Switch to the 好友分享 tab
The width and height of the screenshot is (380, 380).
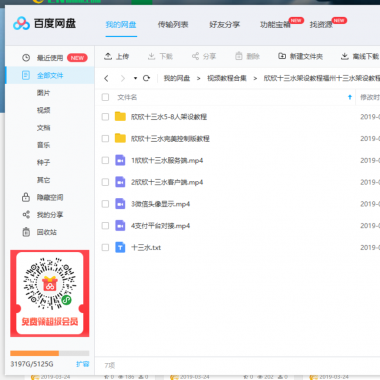coord(225,25)
